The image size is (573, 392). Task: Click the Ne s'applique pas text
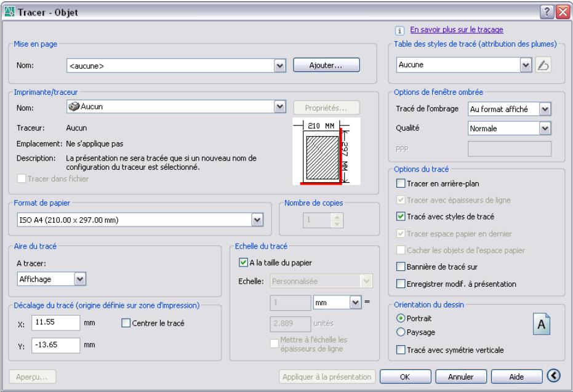pos(95,144)
